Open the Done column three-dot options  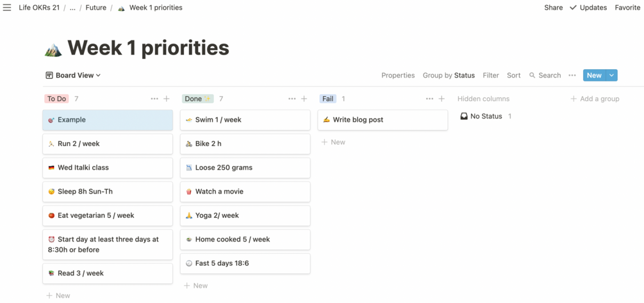(x=292, y=99)
